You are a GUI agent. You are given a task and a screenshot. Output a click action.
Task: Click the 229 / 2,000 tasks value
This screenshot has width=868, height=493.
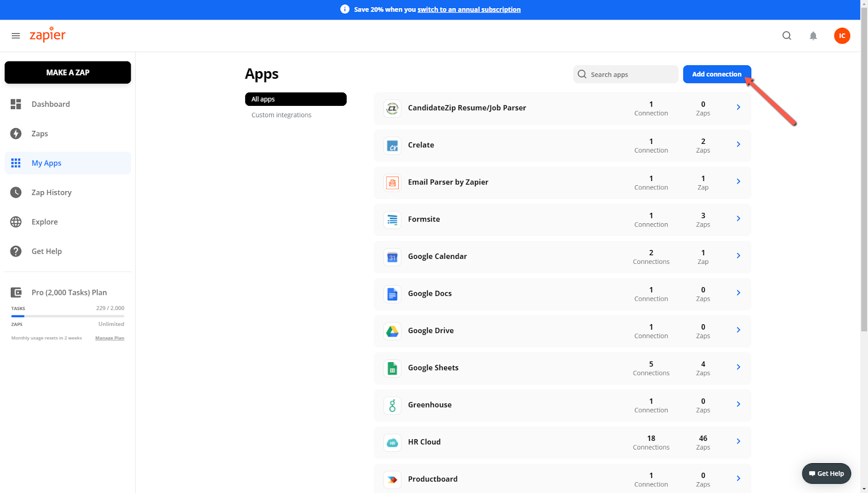110,308
